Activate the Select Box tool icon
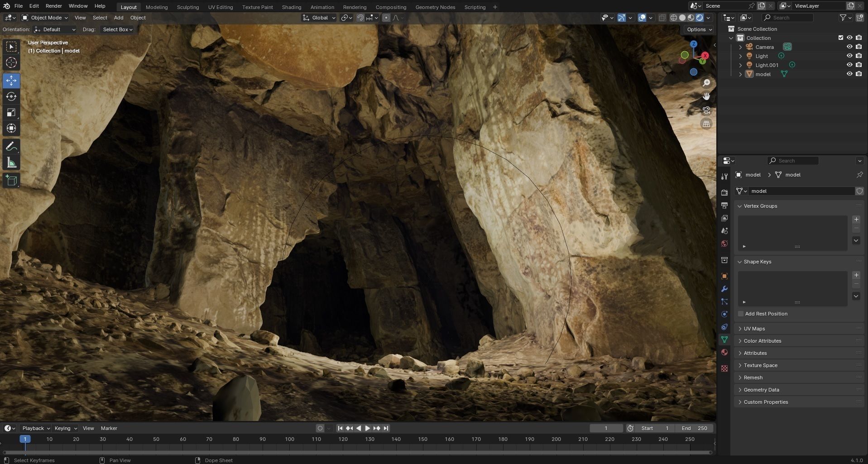The image size is (868, 464). (11, 47)
